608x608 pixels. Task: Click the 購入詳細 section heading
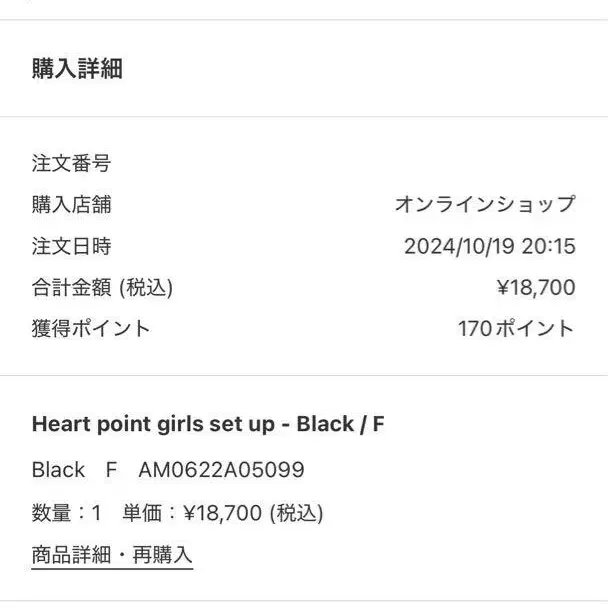(x=77, y=69)
